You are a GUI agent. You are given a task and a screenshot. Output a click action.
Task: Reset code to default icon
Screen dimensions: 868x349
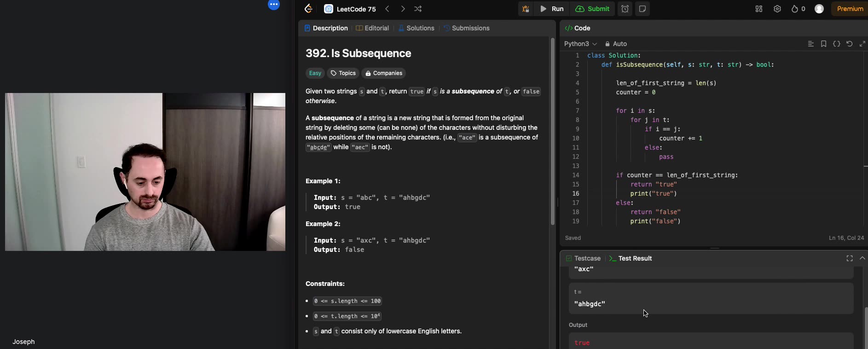850,44
